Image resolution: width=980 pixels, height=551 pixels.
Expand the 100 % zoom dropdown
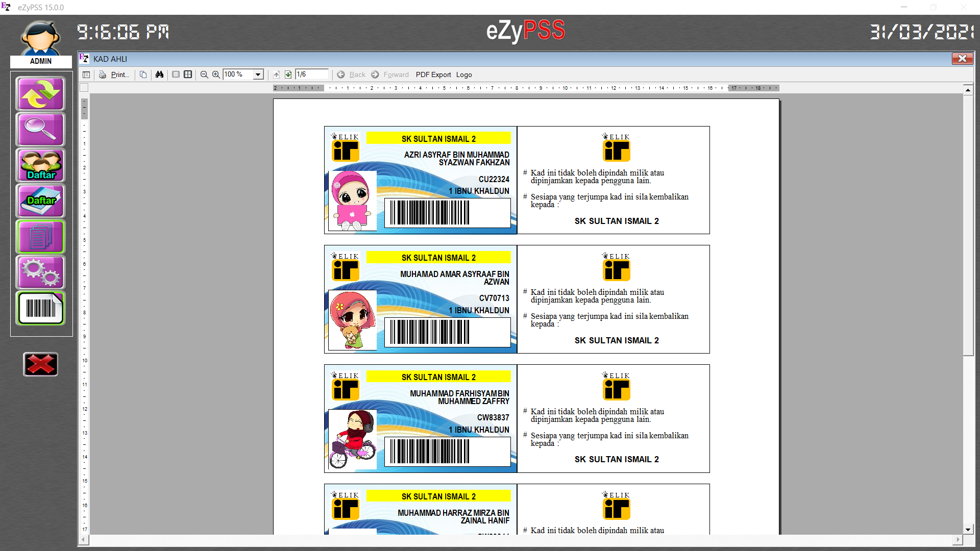(258, 74)
